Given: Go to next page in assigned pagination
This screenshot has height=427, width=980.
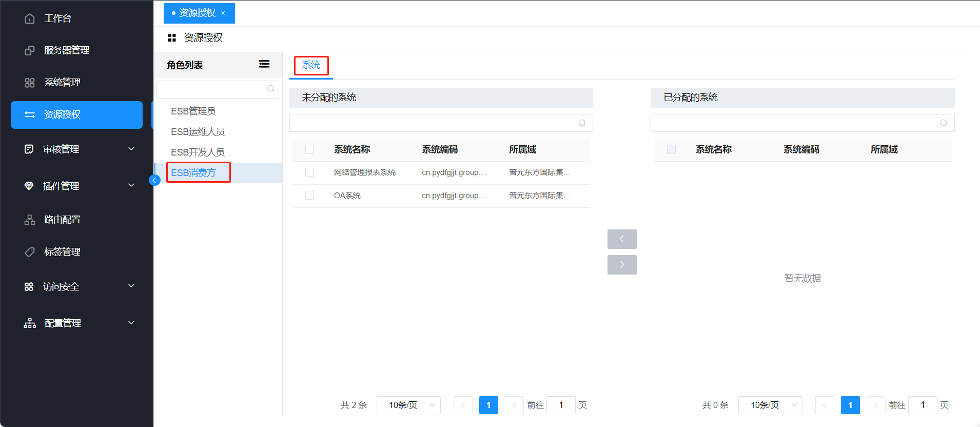Looking at the screenshot, I should [x=876, y=405].
